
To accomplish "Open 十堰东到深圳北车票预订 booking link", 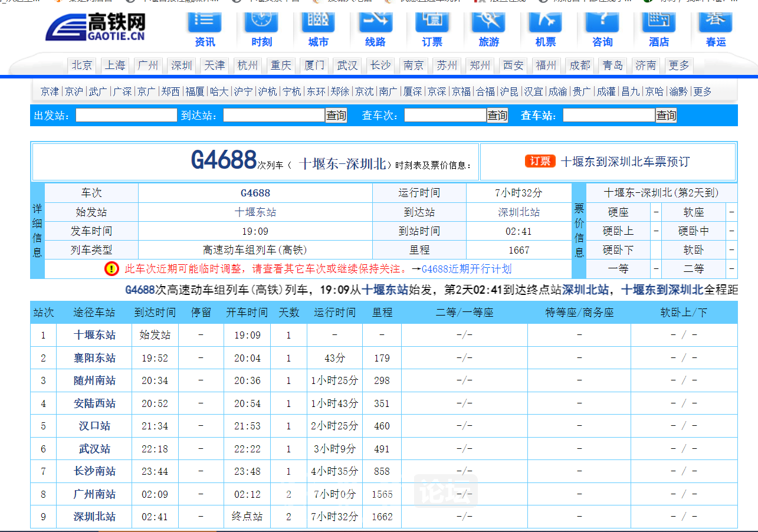I will [625, 162].
